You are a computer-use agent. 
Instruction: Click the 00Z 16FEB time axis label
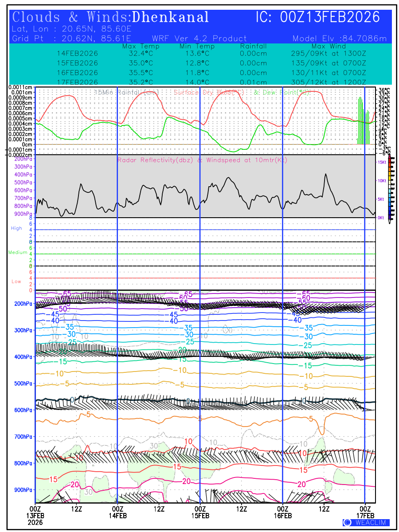(x=283, y=512)
